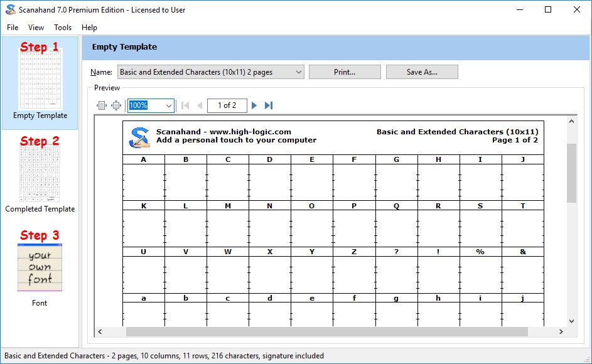Open the Tools menu
Screen dimensions: 592x364
[63, 28]
